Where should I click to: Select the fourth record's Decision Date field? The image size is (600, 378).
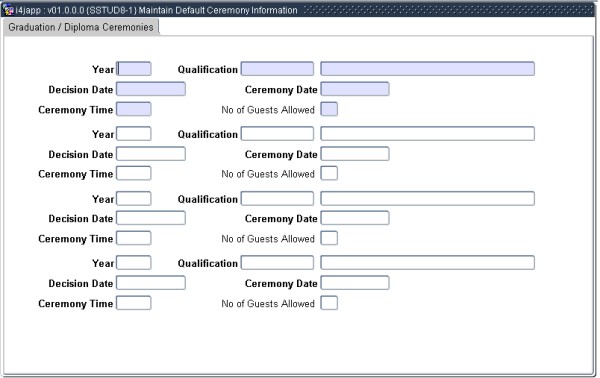pyautogui.click(x=151, y=283)
